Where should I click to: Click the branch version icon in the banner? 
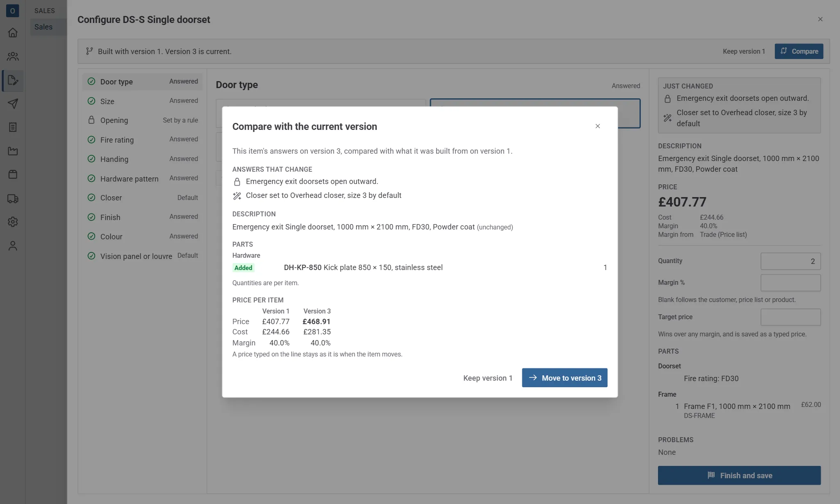pyautogui.click(x=89, y=51)
